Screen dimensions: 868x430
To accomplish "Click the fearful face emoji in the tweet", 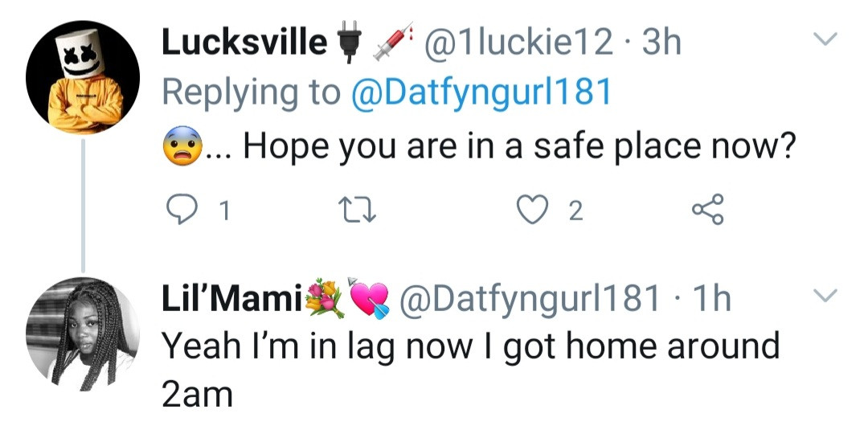I will tap(182, 147).
